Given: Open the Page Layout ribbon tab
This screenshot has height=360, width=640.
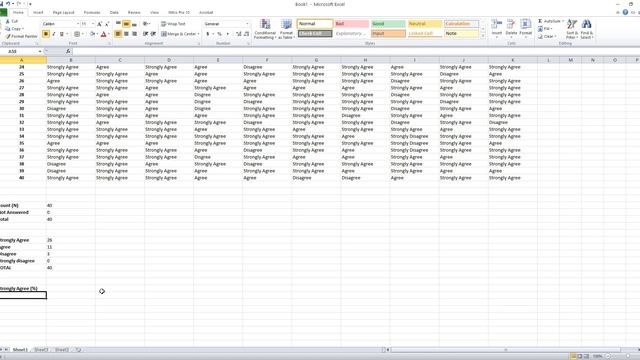Looking at the screenshot, I should coord(63,13).
